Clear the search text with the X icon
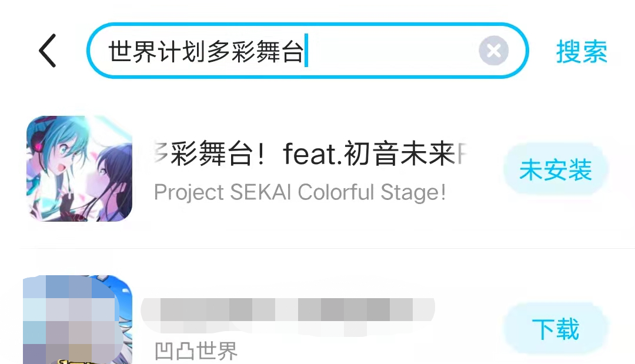Image resolution: width=635 pixels, height=364 pixels. point(493,51)
